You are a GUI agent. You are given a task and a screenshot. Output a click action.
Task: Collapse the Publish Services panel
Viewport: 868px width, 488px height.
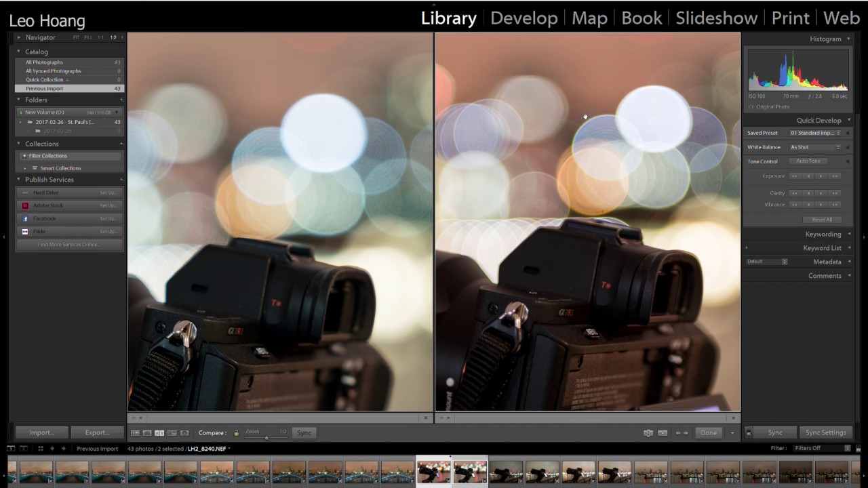[19, 180]
